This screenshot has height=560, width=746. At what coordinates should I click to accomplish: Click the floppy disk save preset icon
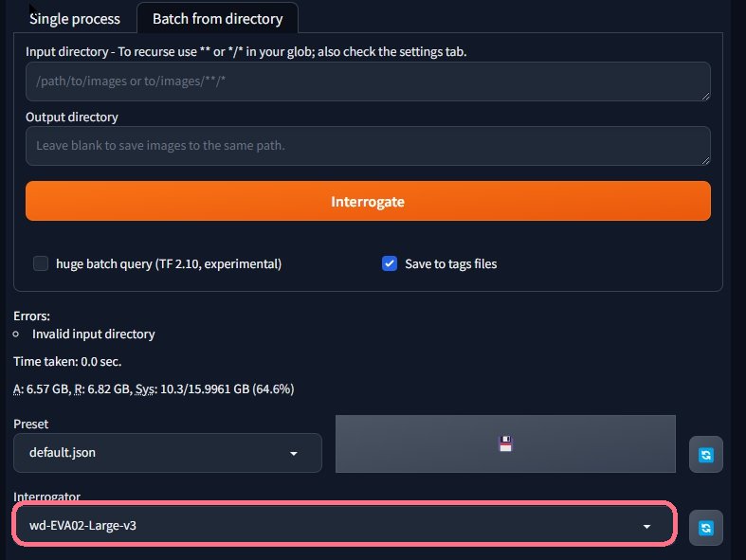[x=505, y=443]
